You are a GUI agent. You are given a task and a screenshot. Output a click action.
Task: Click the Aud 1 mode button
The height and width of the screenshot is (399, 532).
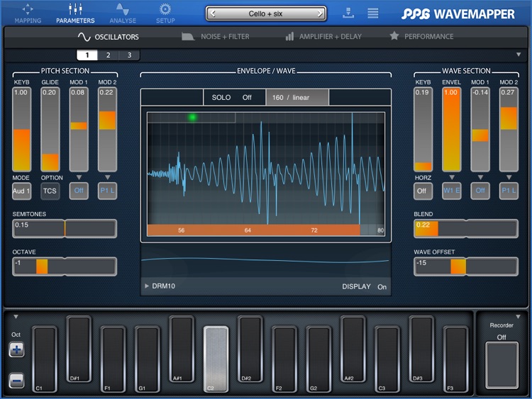point(21,191)
